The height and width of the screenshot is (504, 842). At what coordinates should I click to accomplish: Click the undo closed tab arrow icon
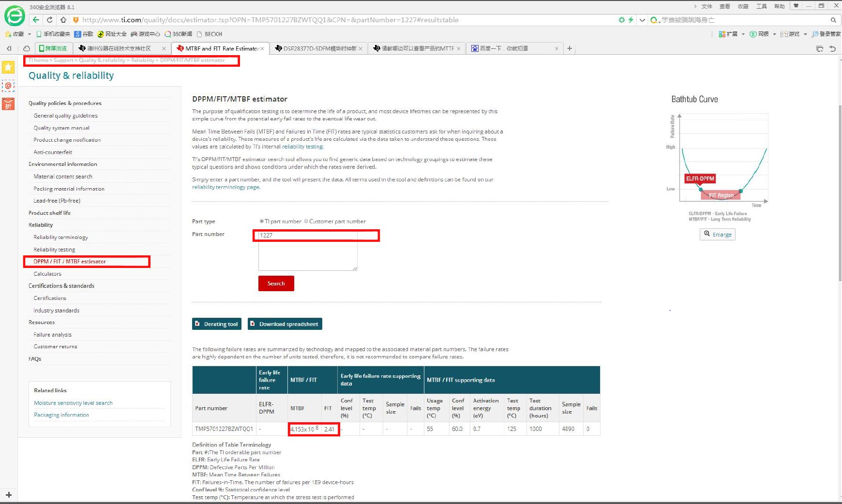pyautogui.click(x=832, y=48)
